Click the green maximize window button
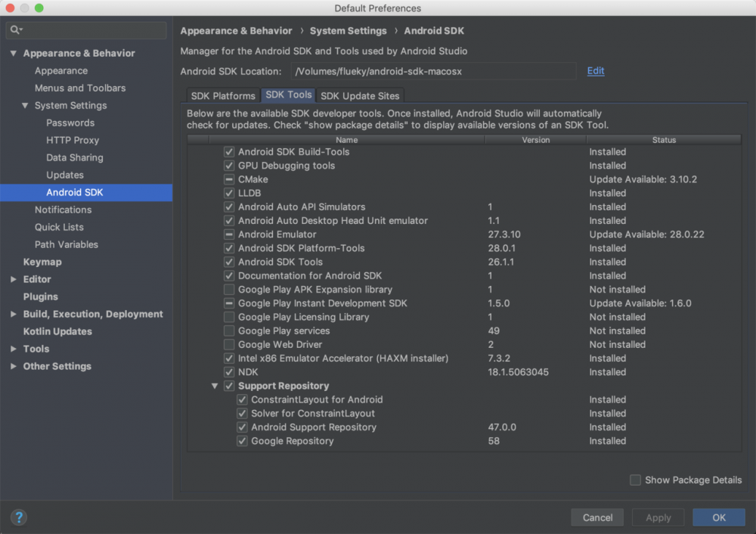The height and width of the screenshot is (534, 756). (x=39, y=8)
